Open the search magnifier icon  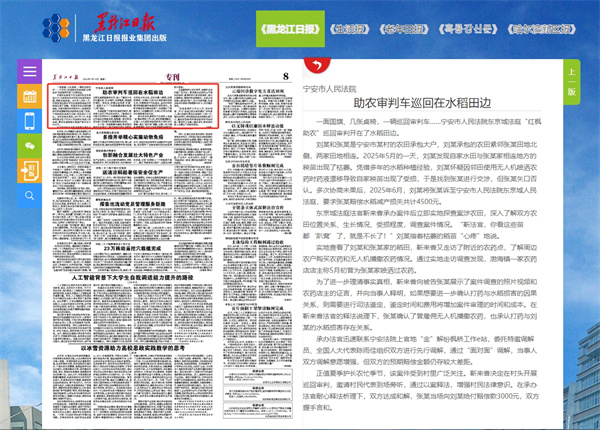tap(29, 195)
